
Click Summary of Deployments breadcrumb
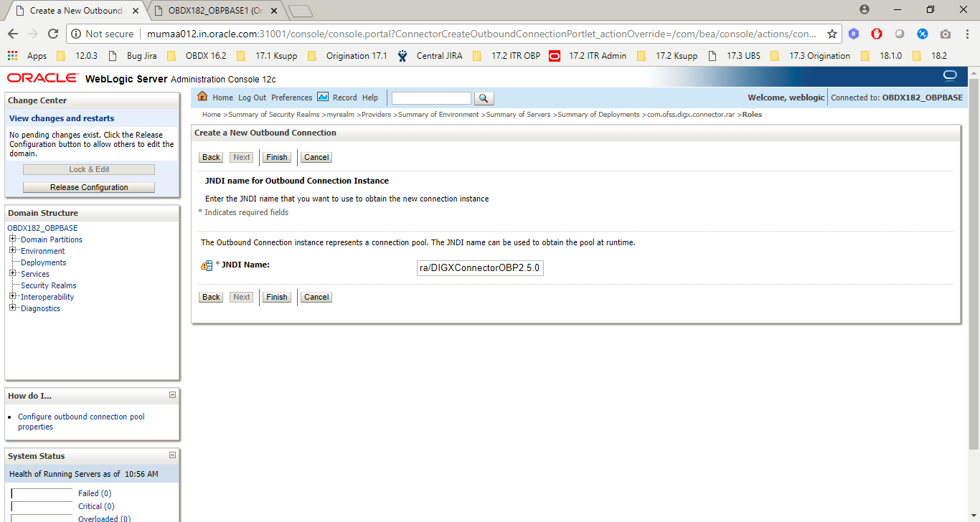(598, 115)
